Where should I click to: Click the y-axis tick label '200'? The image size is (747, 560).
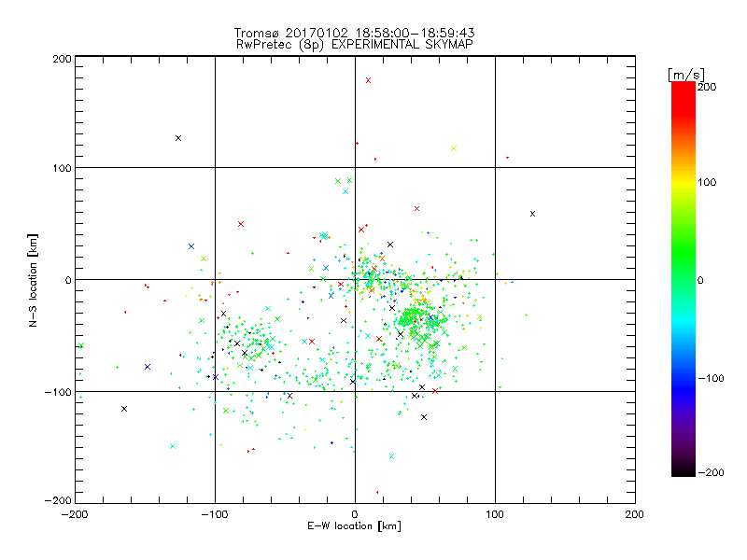coord(62,59)
